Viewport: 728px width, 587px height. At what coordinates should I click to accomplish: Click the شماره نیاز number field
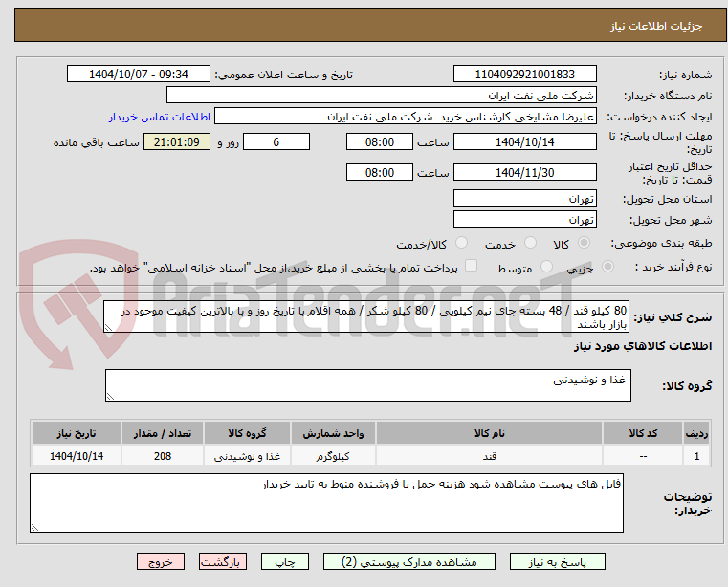[524, 74]
